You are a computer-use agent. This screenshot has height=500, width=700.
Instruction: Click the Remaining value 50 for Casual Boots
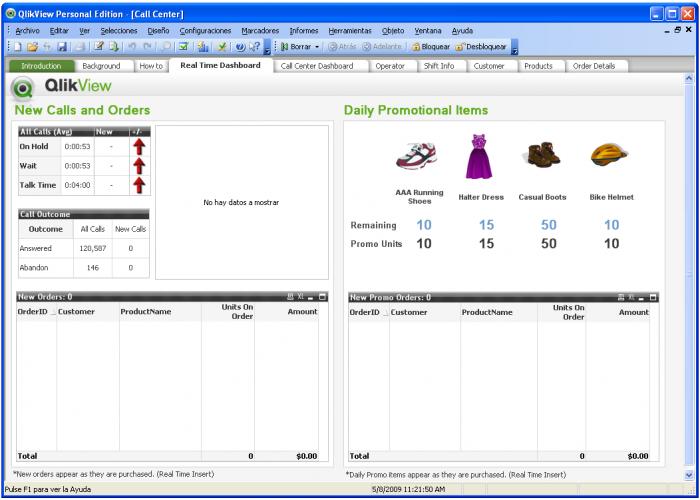tap(549, 225)
